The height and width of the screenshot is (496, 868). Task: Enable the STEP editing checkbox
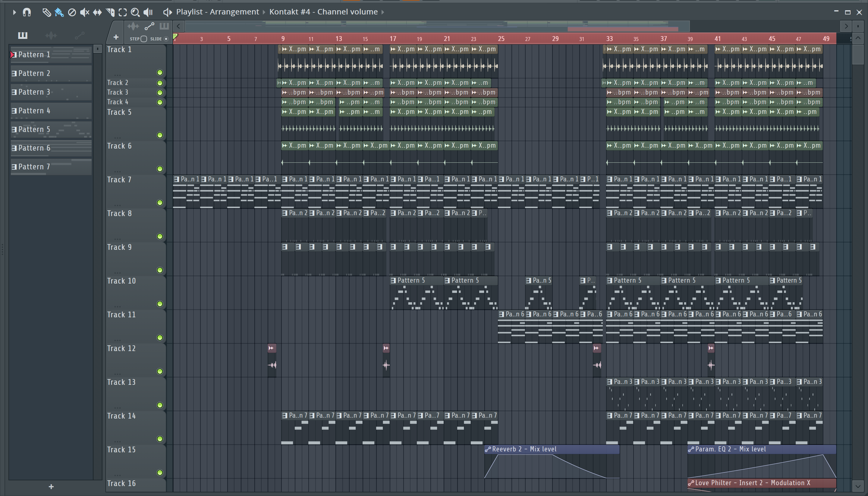[144, 39]
